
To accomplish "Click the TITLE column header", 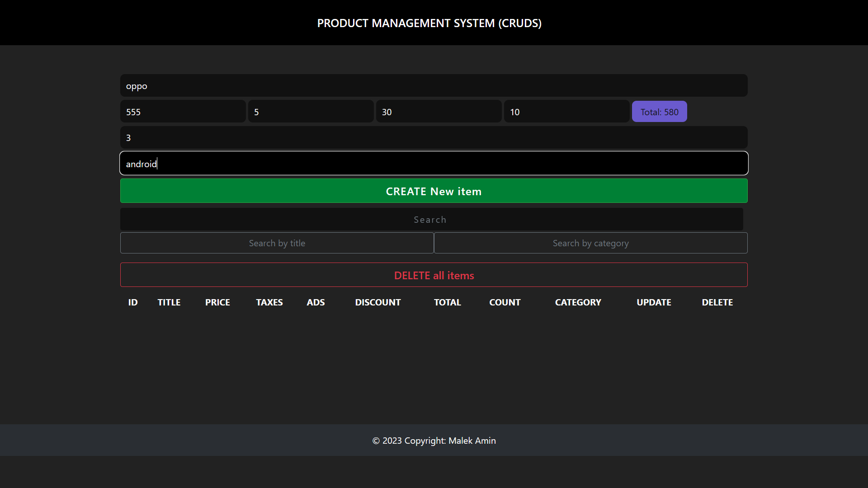I will pyautogui.click(x=169, y=302).
